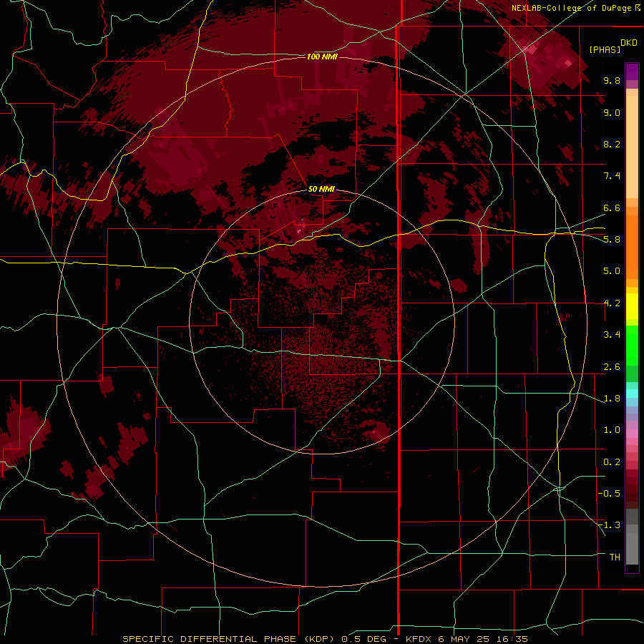Click the Specific Differential Phase caption
This screenshot has width=644, height=644.
[326, 639]
